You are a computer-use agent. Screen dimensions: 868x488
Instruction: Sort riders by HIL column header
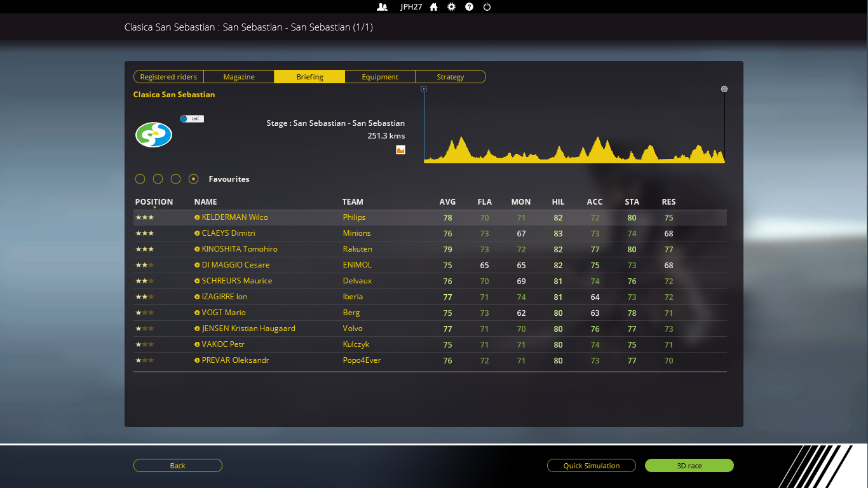558,202
